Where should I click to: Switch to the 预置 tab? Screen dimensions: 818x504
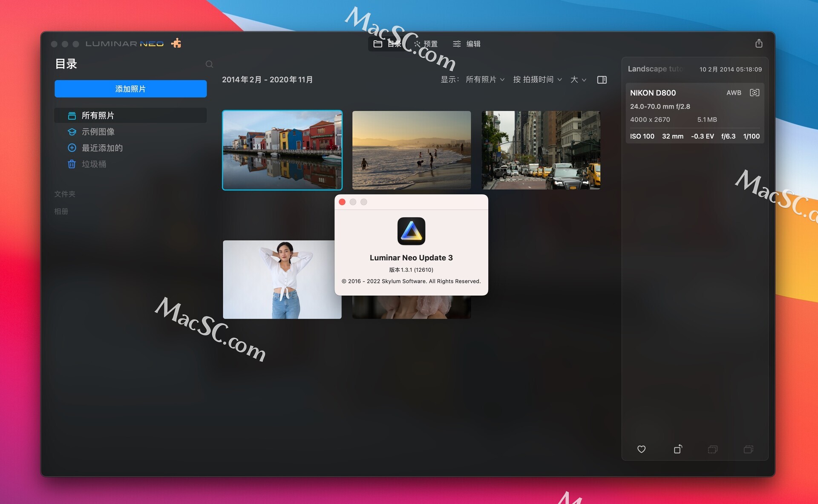coord(426,44)
